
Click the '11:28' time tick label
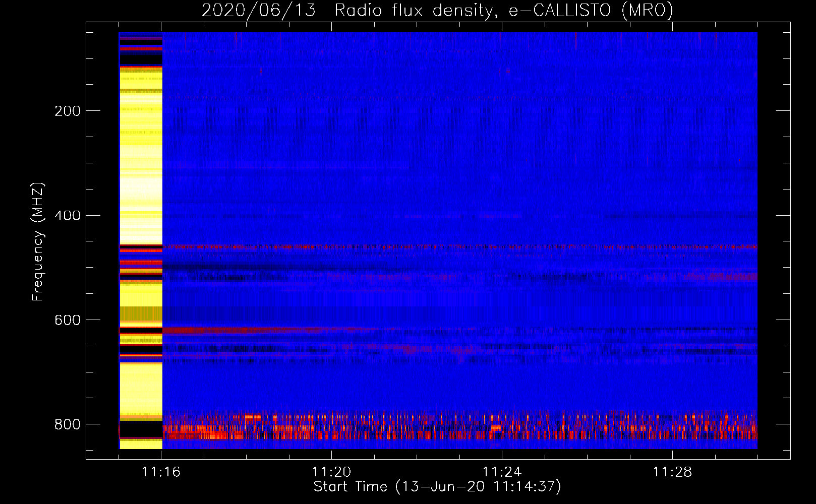(x=672, y=472)
